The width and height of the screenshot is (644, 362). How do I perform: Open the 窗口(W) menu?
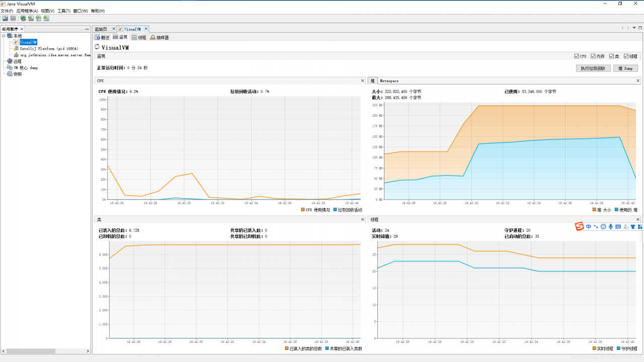(80, 11)
